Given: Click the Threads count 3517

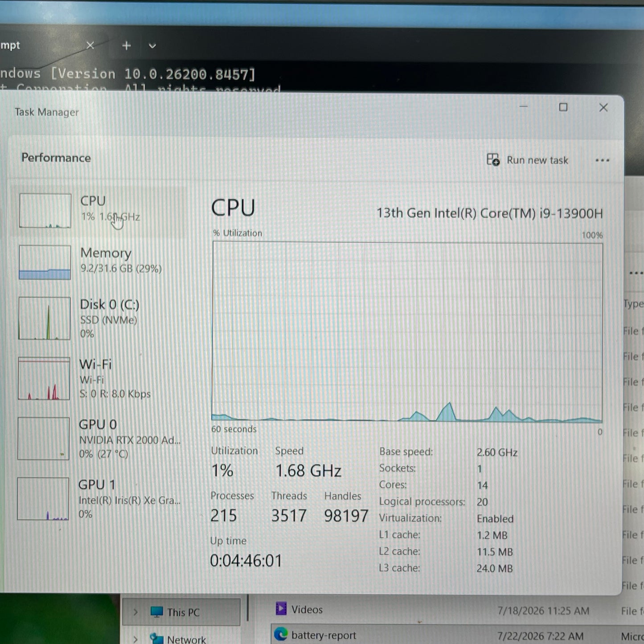Looking at the screenshot, I should tap(289, 516).
